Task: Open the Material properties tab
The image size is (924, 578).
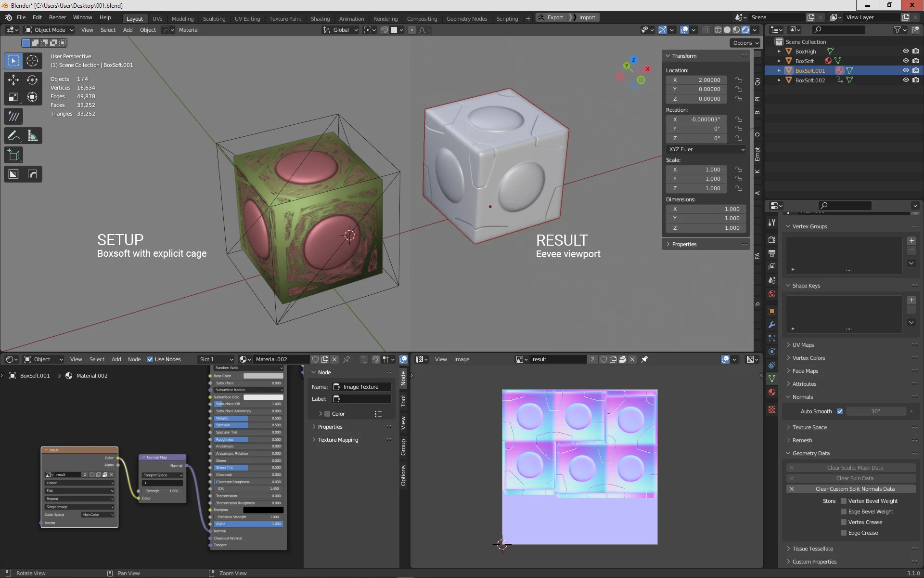Action: [x=772, y=392]
